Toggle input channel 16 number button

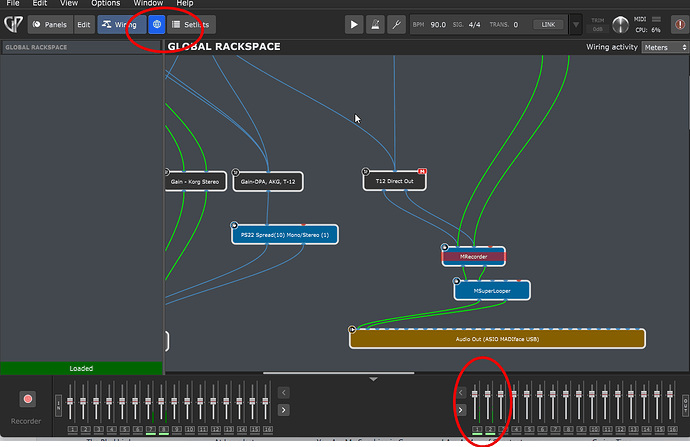coord(268,429)
